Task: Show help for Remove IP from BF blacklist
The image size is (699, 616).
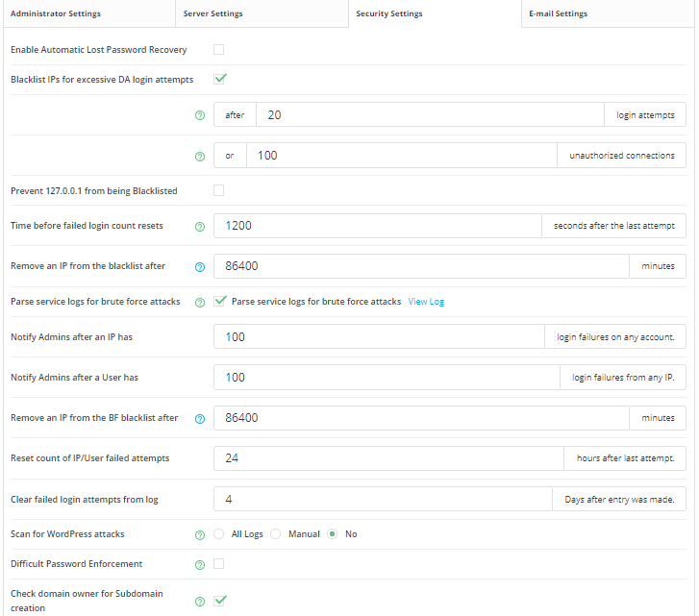Action: click(x=200, y=419)
